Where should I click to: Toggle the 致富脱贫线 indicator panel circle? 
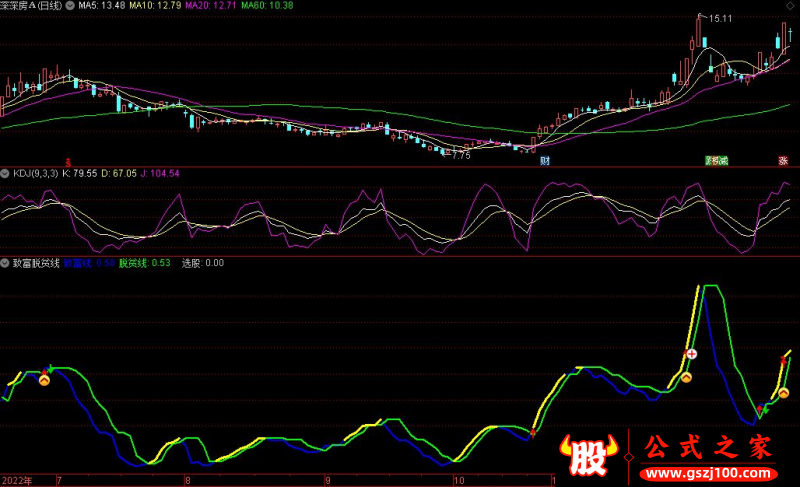6,263
